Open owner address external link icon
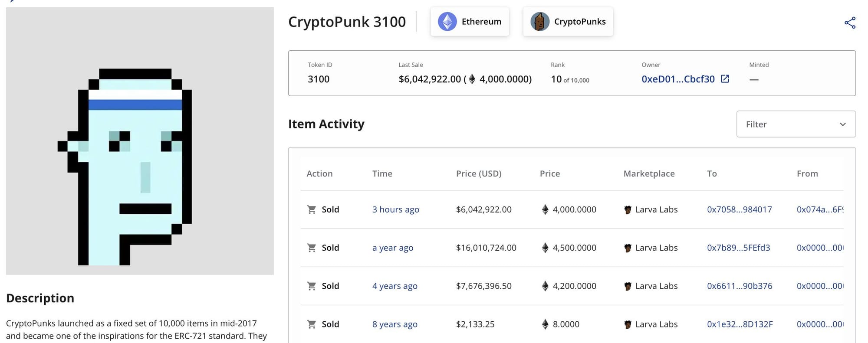Viewport: 868px width, 343px height. coord(725,79)
